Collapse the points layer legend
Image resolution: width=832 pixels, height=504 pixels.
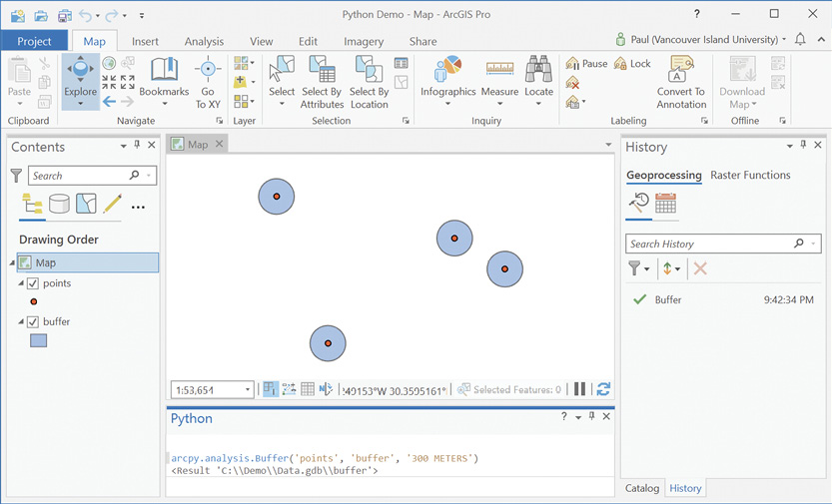point(21,283)
